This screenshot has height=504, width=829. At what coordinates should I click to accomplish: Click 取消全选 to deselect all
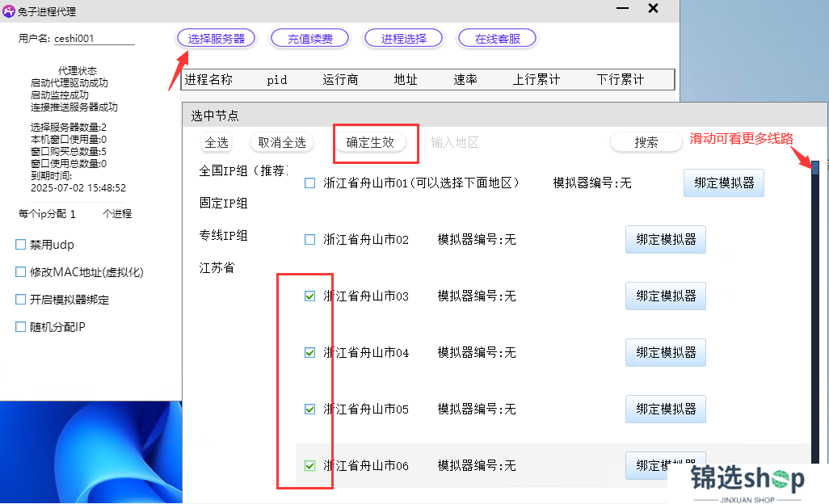pyautogui.click(x=282, y=142)
